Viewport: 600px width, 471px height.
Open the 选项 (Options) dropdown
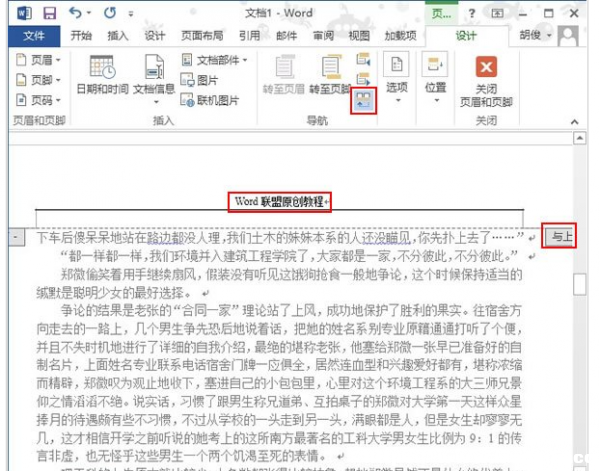point(397,78)
